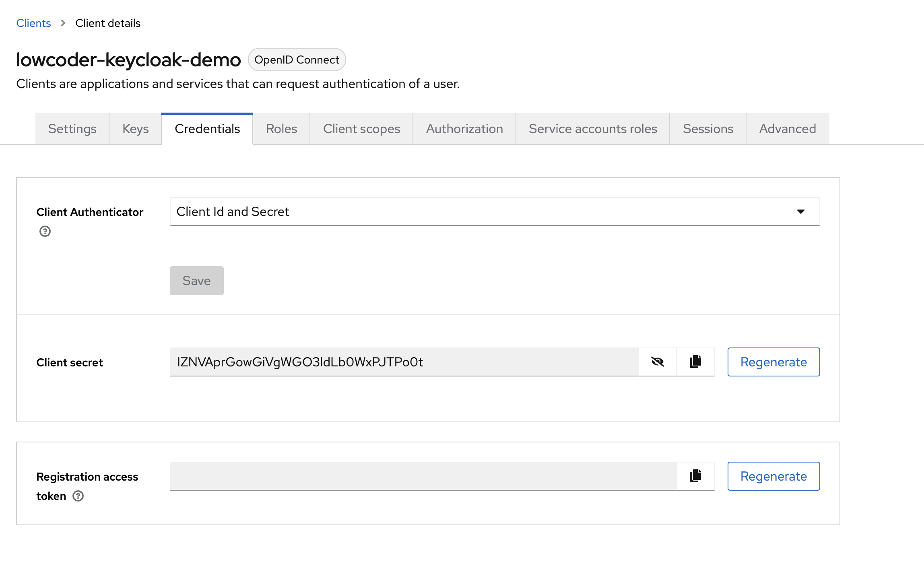Click Client Authenticator help icon
The width and height of the screenshot is (924, 588).
[45, 231]
